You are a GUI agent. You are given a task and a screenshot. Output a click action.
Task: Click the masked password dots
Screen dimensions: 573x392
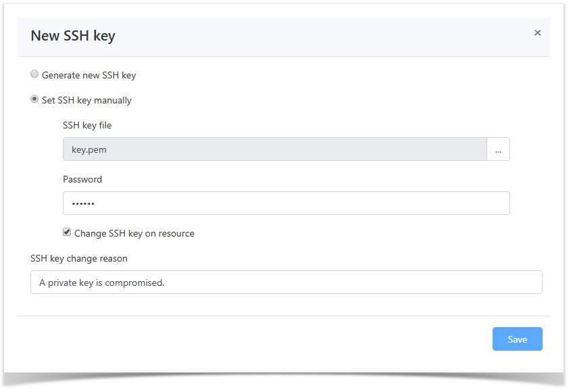point(83,203)
